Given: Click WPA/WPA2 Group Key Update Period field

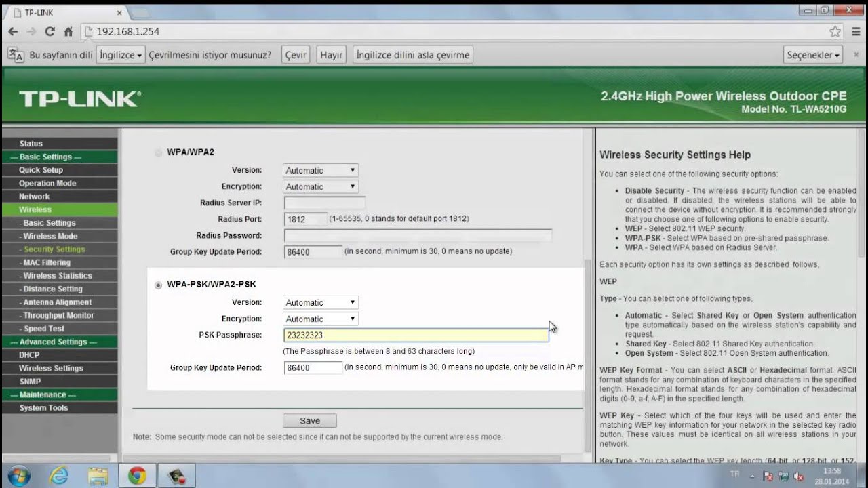Looking at the screenshot, I should point(313,251).
